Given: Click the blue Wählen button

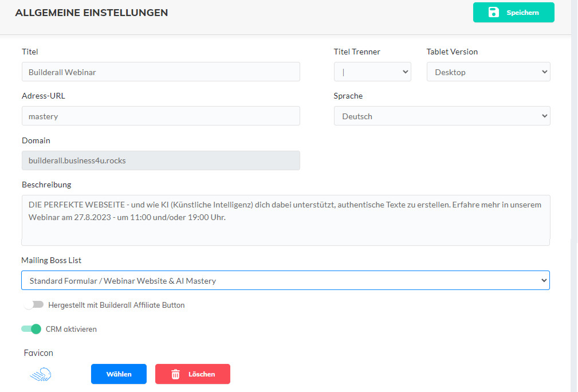Looking at the screenshot, I should (x=119, y=374).
